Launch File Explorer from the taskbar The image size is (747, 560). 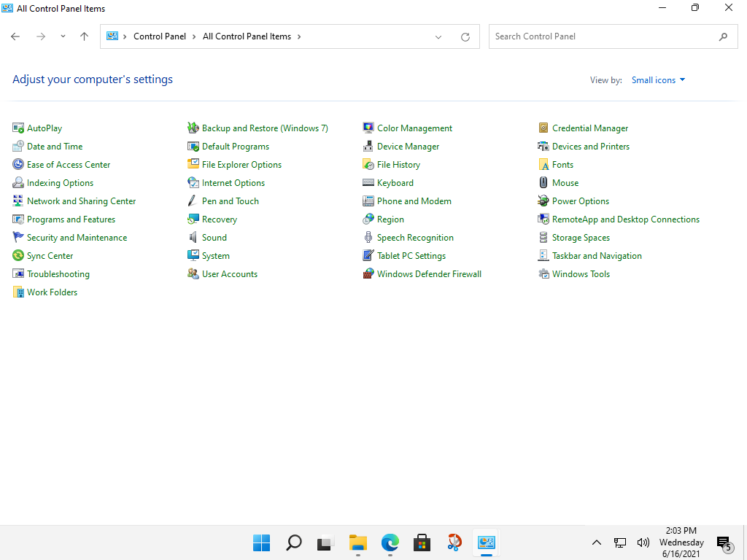357,542
